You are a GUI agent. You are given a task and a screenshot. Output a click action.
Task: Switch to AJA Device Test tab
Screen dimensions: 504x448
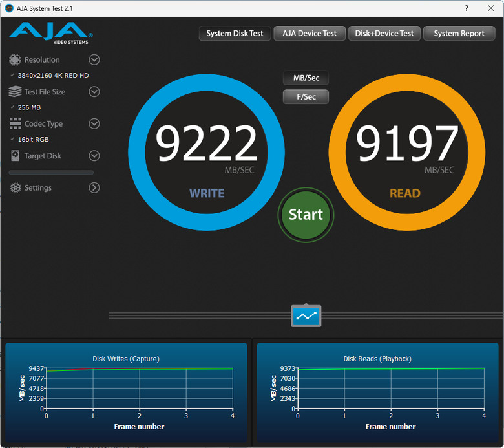coord(310,34)
